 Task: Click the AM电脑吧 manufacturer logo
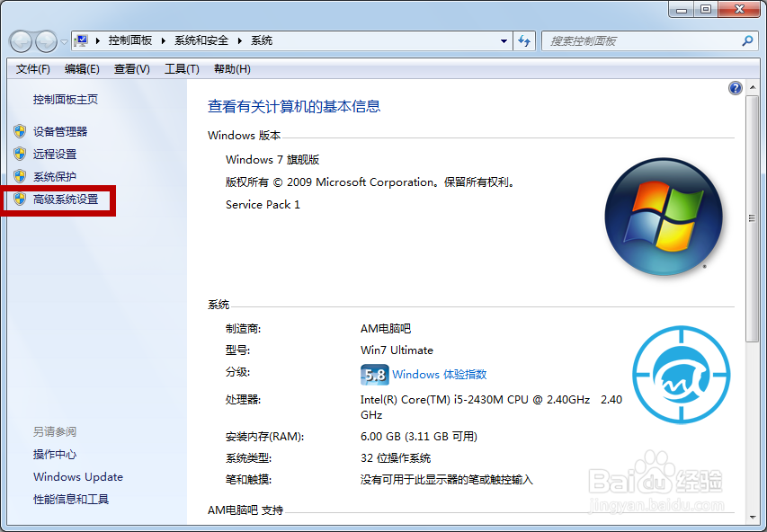pyautogui.click(x=681, y=375)
